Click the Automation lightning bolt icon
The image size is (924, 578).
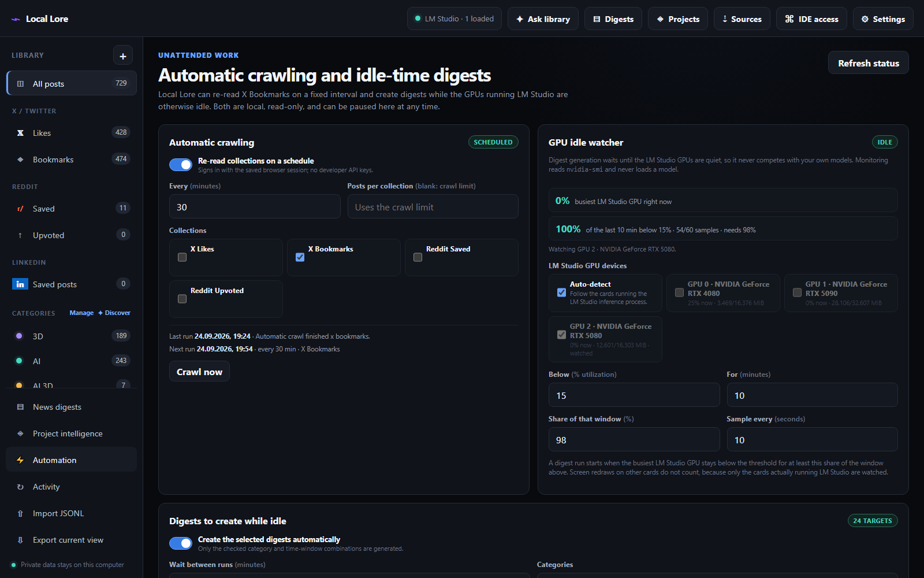coord(20,460)
